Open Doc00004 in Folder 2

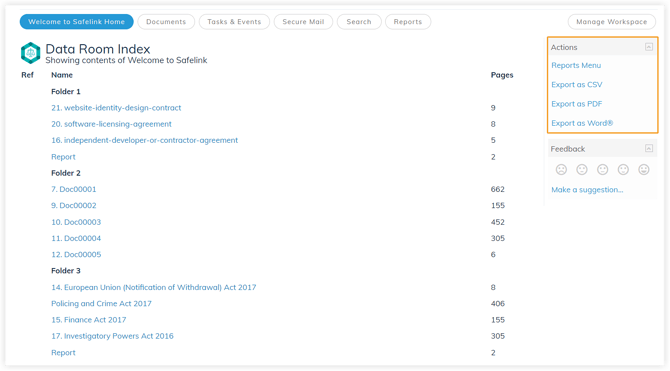(x=76, y=238)
